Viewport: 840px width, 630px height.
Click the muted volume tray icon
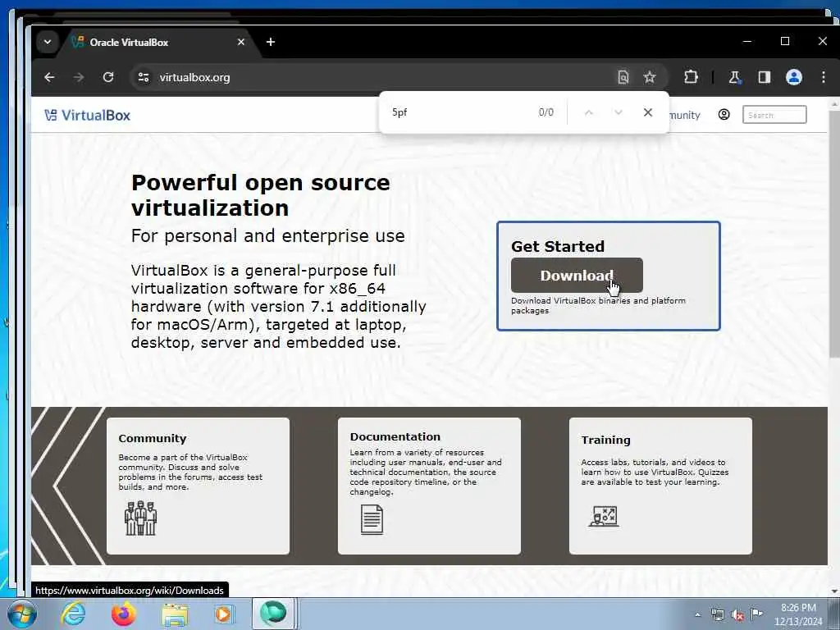click(737, 614)
